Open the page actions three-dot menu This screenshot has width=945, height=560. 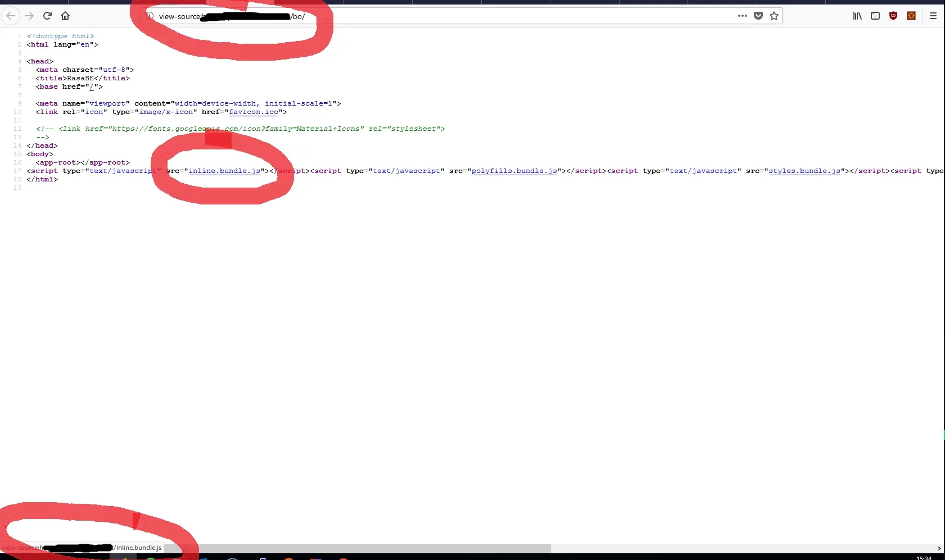(x=743, y=16)
